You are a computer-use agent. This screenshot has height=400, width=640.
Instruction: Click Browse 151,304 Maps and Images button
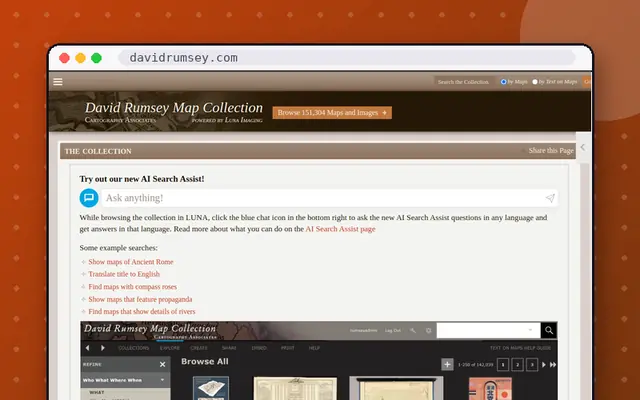pyautogui.click(x=332, y=113)
